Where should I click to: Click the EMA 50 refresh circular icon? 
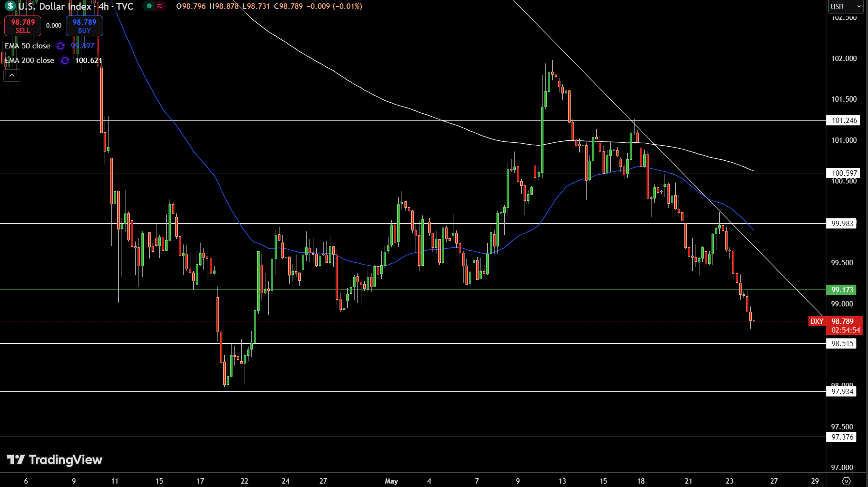tap(61, 46)
